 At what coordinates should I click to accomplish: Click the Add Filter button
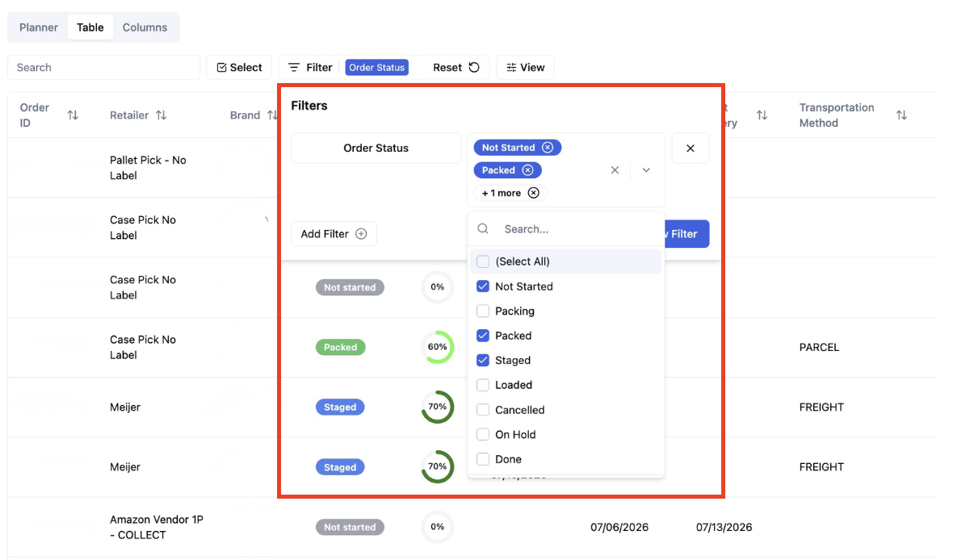tap(334, 234)
